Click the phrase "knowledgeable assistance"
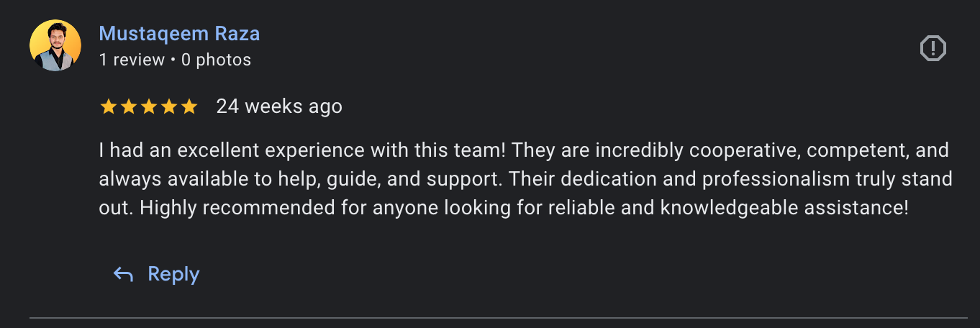Screen dimensions: 980x328 (x=783, y=209)
